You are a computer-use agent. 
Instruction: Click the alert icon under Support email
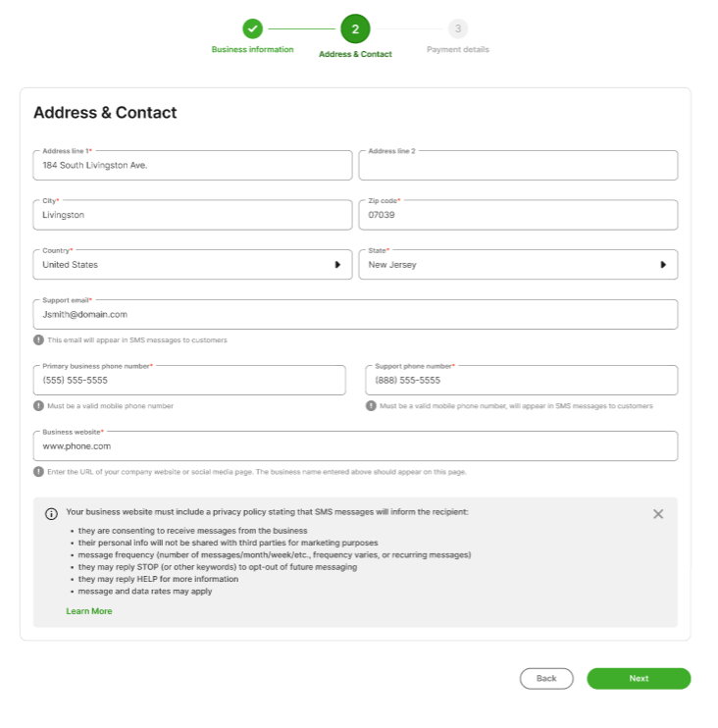pos(38,340)
